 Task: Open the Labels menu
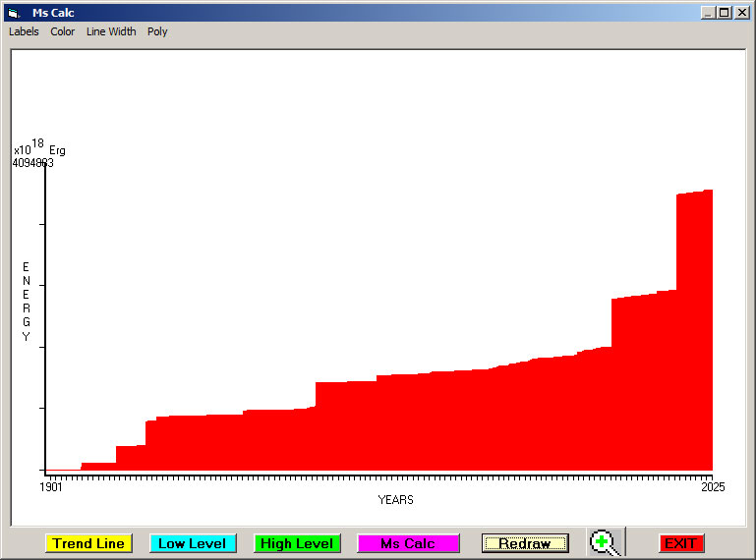[24, 31]
